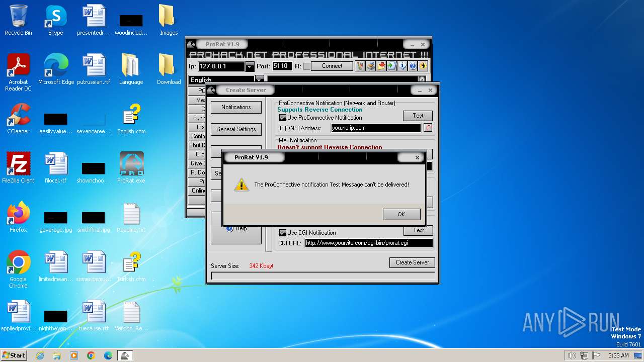Click OK in the ProRat warning dialog
This screenshot has height=362, width=644.
click(x=401, y=214)
